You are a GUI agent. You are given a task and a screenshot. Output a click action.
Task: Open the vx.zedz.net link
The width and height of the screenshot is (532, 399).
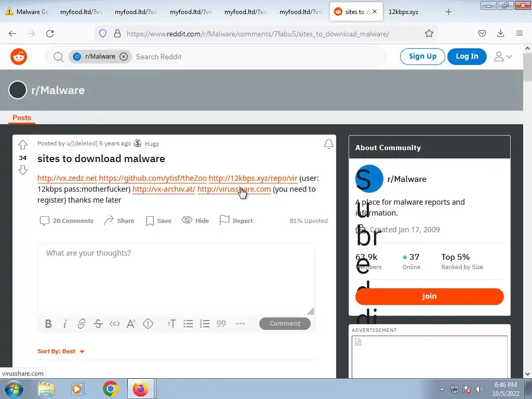pyautogui.click(x=67, y=178)
